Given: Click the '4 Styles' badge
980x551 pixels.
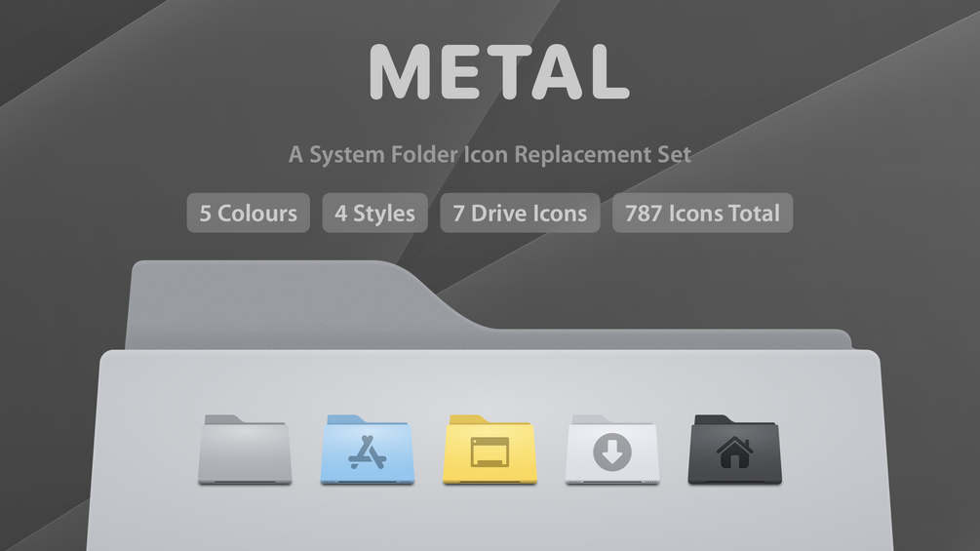Looking at the screenshot, I should pyautogui.click(x=375, y=213).
